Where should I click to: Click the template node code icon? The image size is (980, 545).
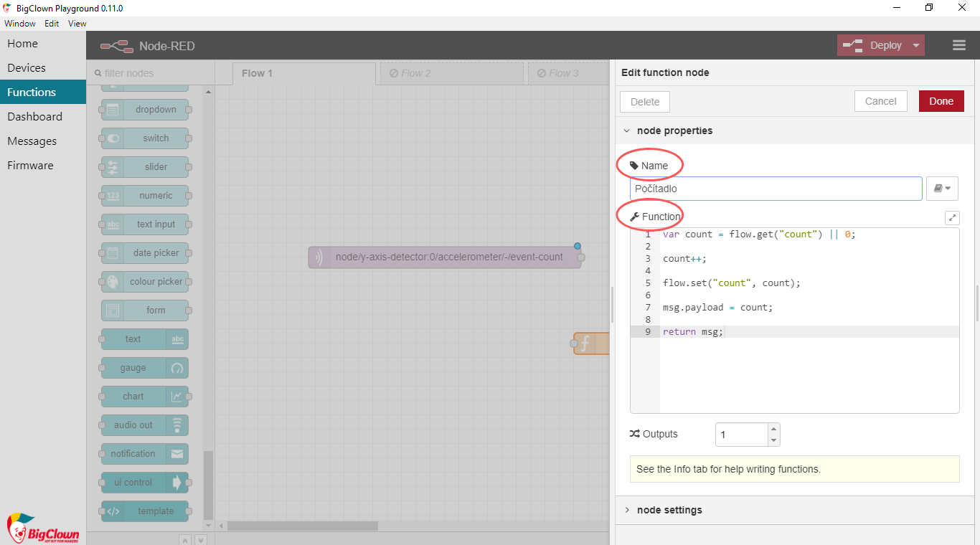[113, 511]
